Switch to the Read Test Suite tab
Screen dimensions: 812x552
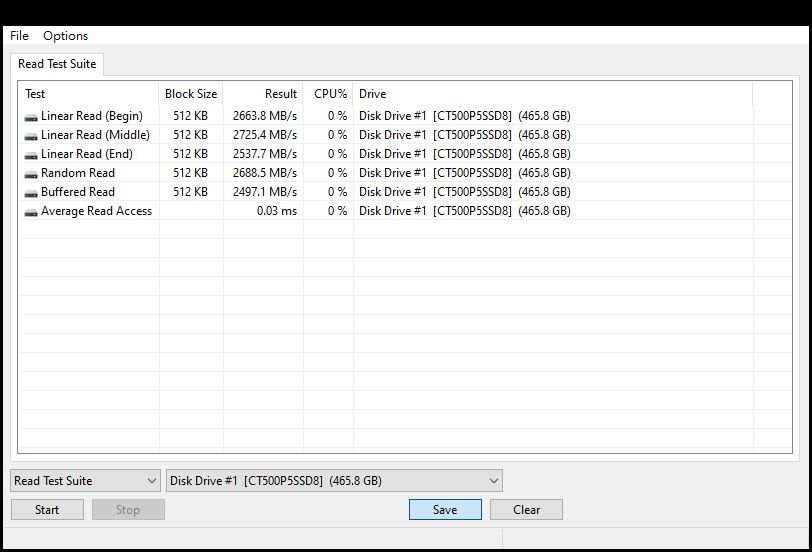(x=57, y=64)
